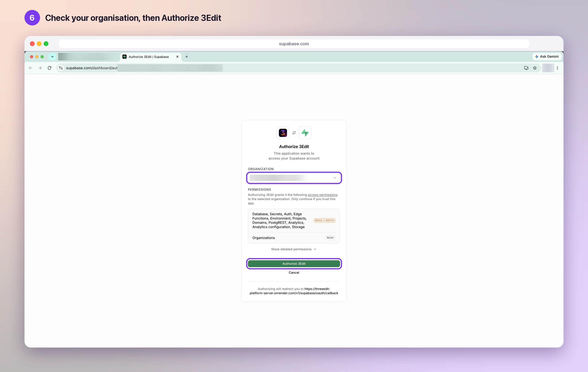This screenshot has height=372, width=588.
Task: Click the PERMISSIONS label
Action: tap(259, 189)
